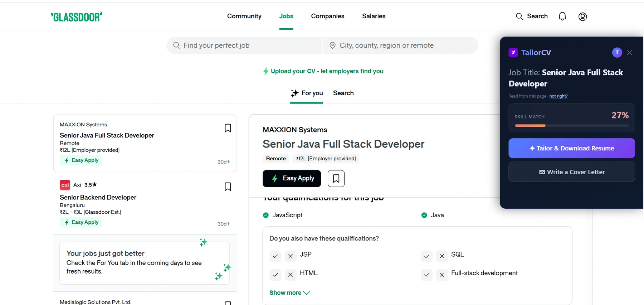Open the user profile icon
This screenshot has width=644, height=305.
point(583,16)
